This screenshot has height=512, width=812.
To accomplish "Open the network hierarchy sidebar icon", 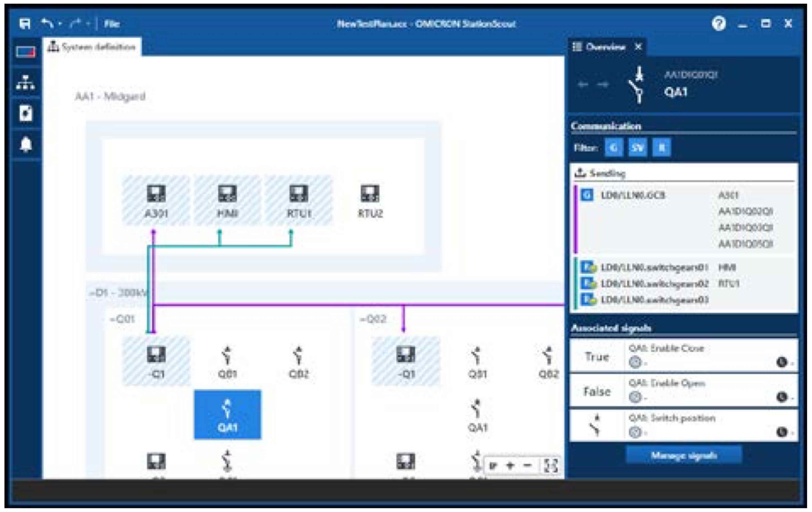I will [26, 82].
